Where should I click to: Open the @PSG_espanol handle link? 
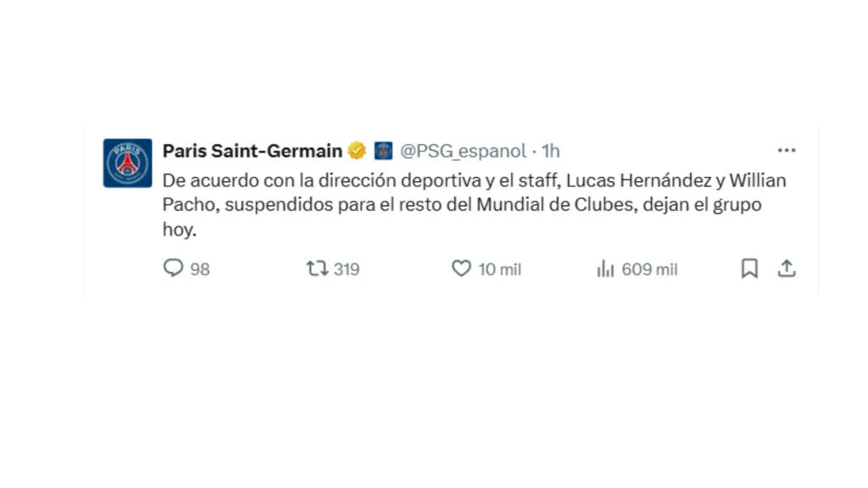pyautogui.click(x=463, y=152)
